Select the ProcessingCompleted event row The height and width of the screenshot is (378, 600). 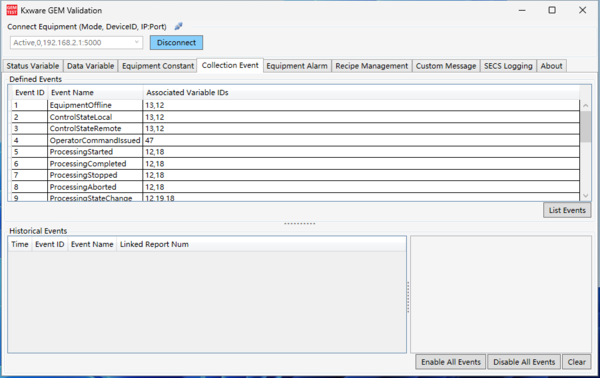click(x=295, y=164)
